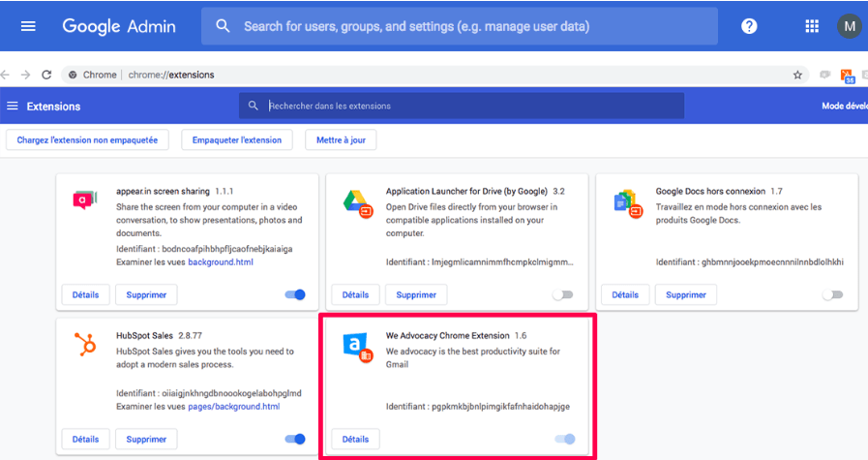This screenshot has height=460, width=868.
Task: Click 'Mettre à jour' button
Action: pos(341,139)
